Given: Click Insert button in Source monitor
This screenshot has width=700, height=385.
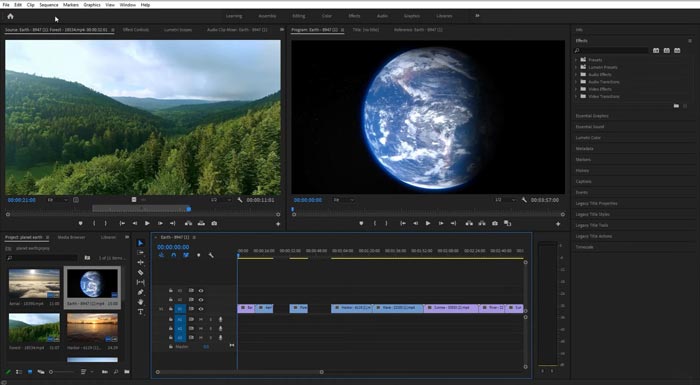Looking at the screenshot, I should click(188, 223).
